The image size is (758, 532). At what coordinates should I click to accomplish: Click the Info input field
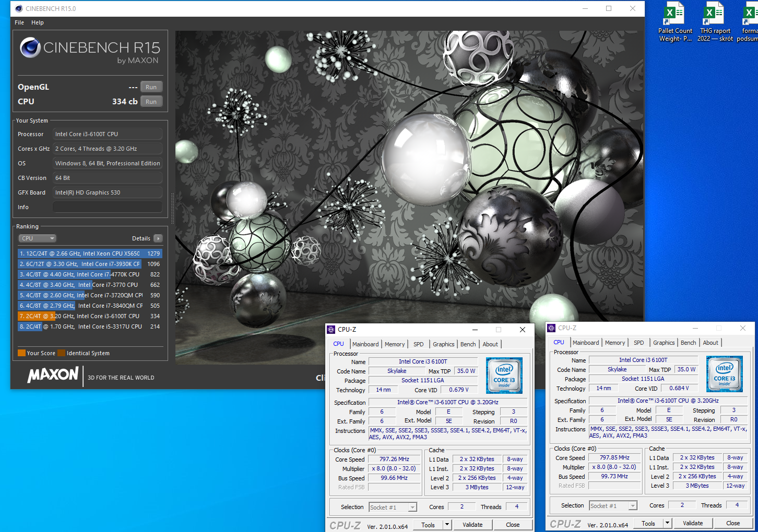tap(108, 207)
